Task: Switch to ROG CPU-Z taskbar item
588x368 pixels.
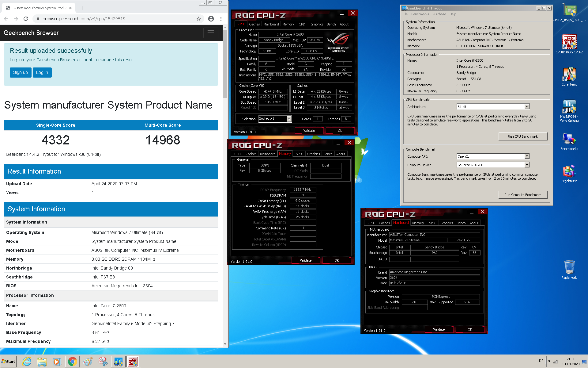Action: 133,362
